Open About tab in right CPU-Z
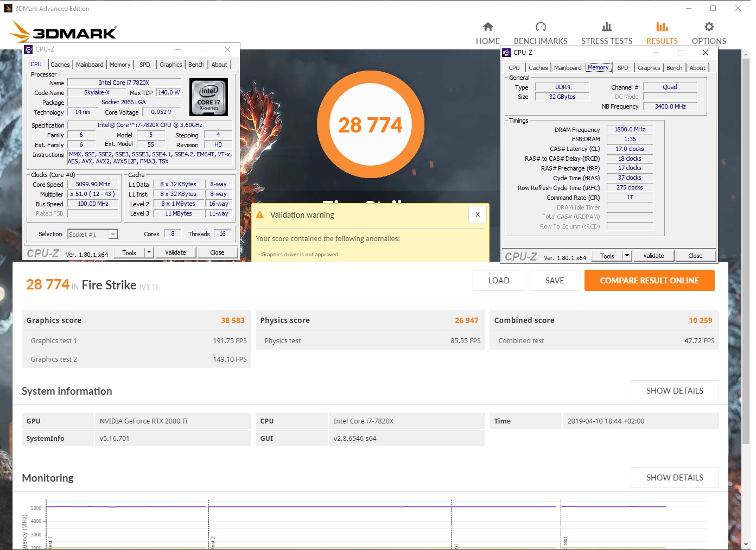This screenshot has width=756, height=550. 698,68
